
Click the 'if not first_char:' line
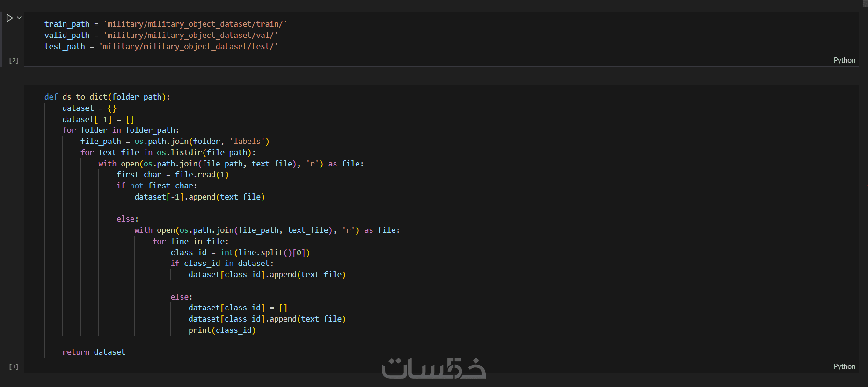pyautogui.click(x=156, y=186)
